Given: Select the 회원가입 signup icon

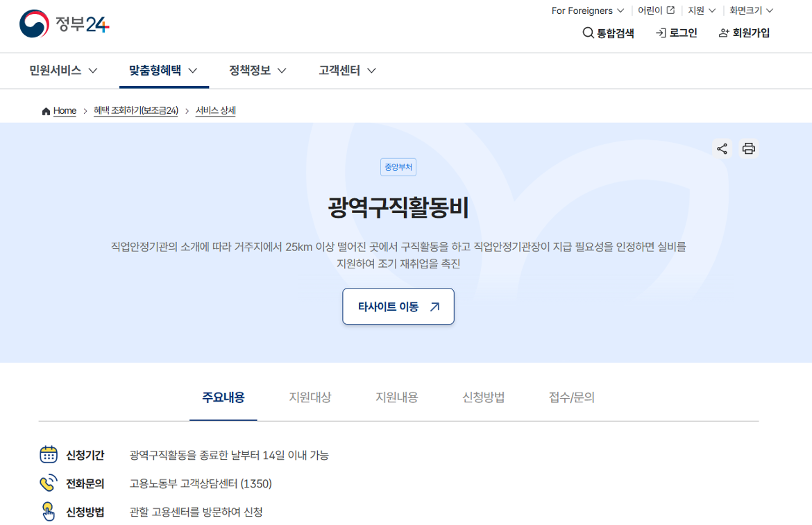Looking at the screenshot, I should (x=724, y=33).
